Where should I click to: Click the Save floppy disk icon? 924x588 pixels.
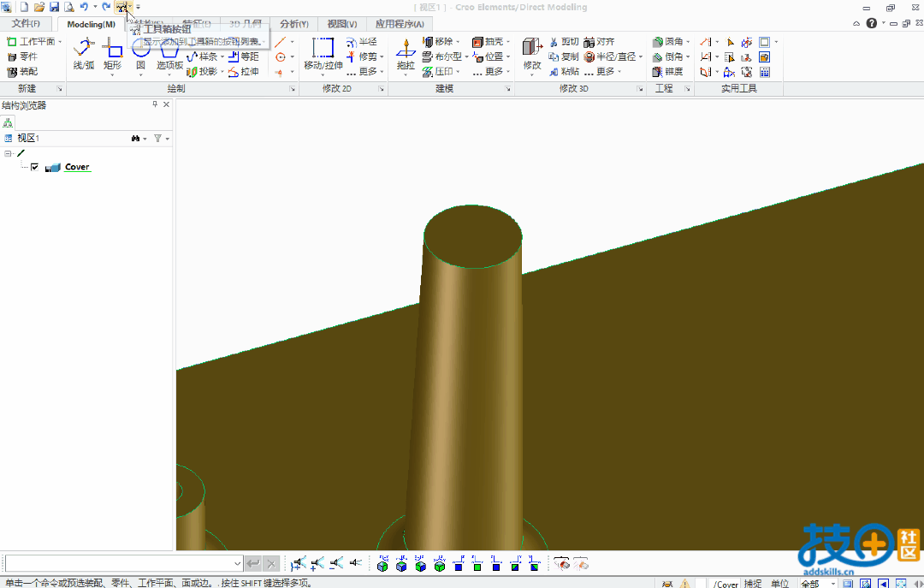54,7
